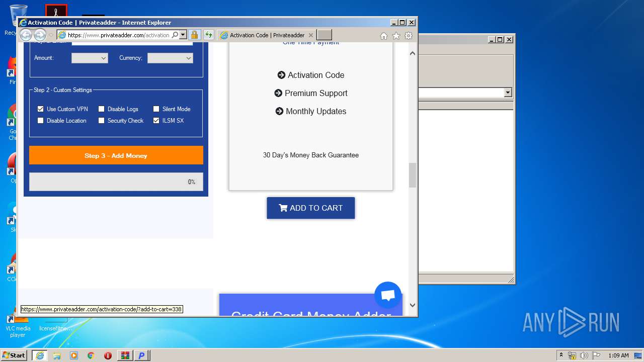Click the search magnifier in address bar
Screen dimensions: 644x362
click(175, 35)
